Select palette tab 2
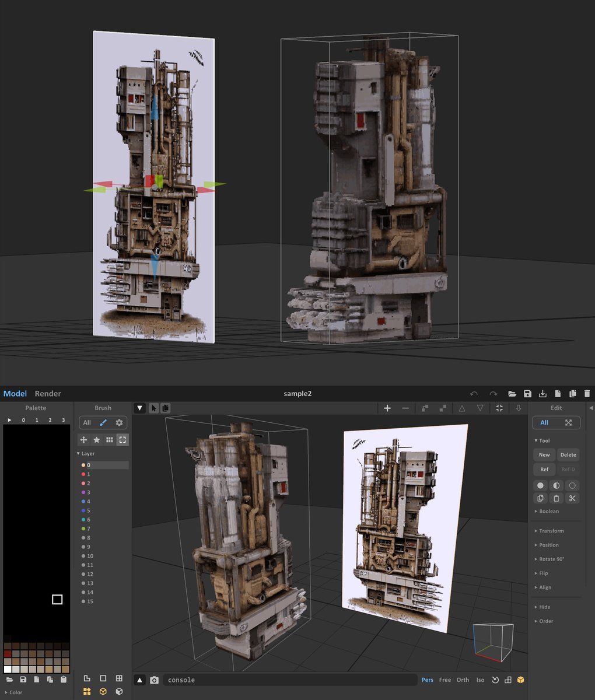The height and width of the screenshot is (700, 595). click(50, 420)
